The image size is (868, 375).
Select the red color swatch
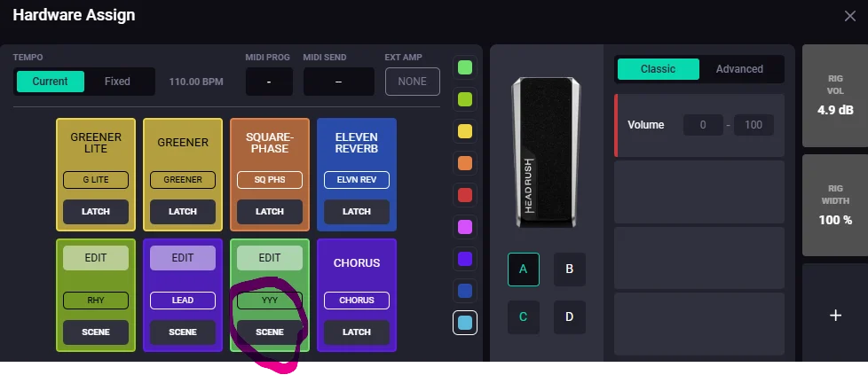(465, 195)
